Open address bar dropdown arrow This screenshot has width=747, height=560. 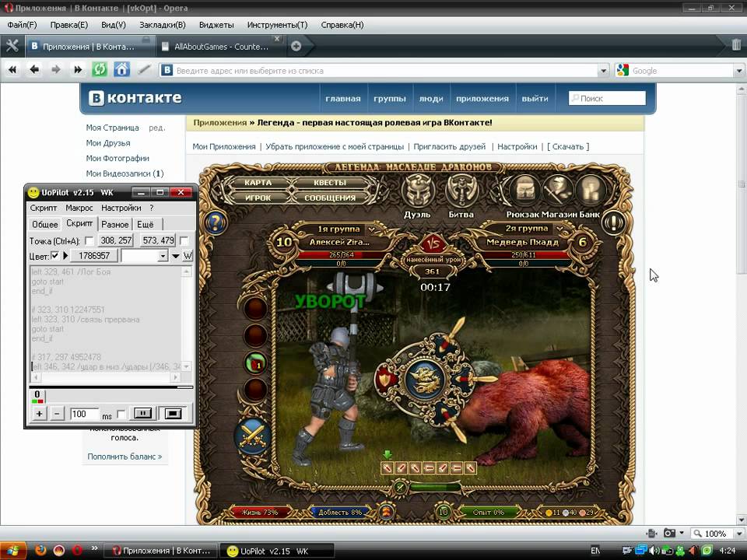(x=604, y=71)
